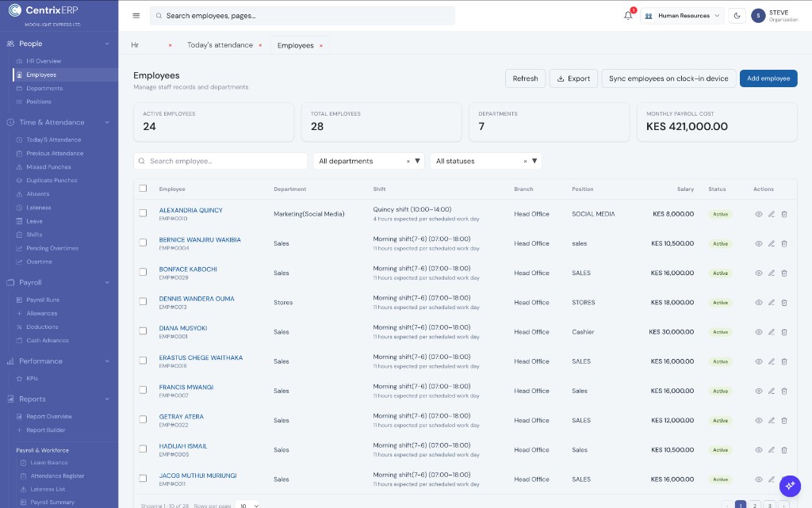View HADIJAH ISMAIL via eye icon
The image size is (812, 508).
(x=759, y=450)
